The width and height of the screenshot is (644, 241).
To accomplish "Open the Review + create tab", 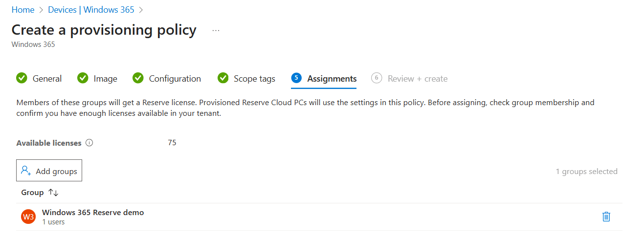I will [417, 79].
